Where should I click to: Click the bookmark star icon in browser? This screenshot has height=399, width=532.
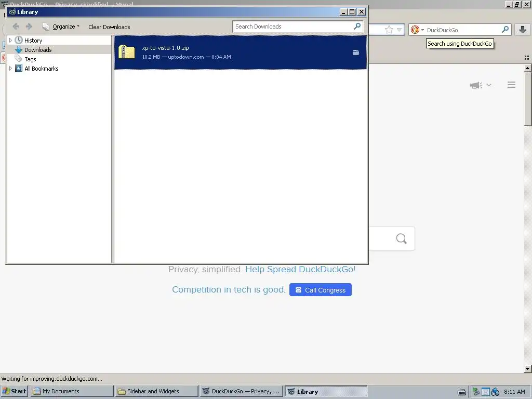(x=389, y=30)
